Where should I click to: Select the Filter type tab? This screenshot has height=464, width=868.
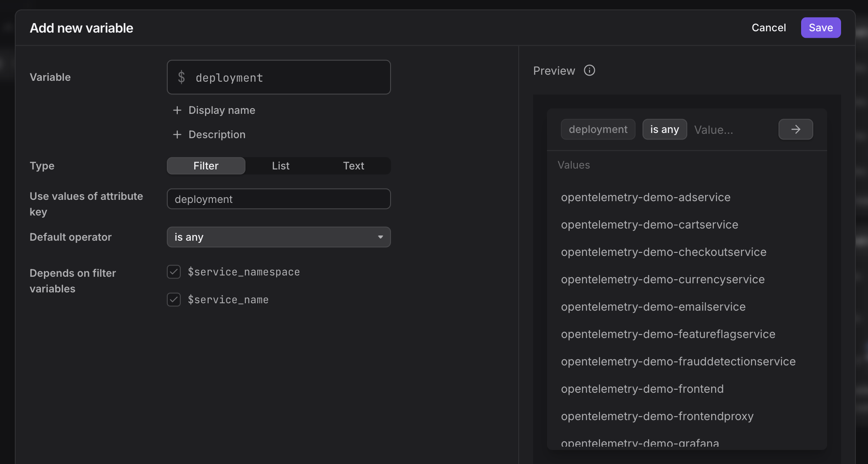pyautogui.click(x=206, y=166)
